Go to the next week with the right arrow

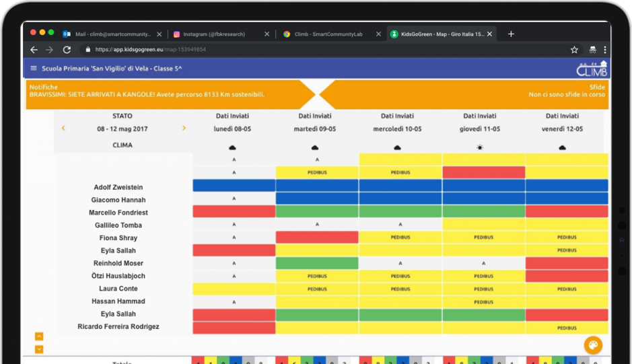184,128
